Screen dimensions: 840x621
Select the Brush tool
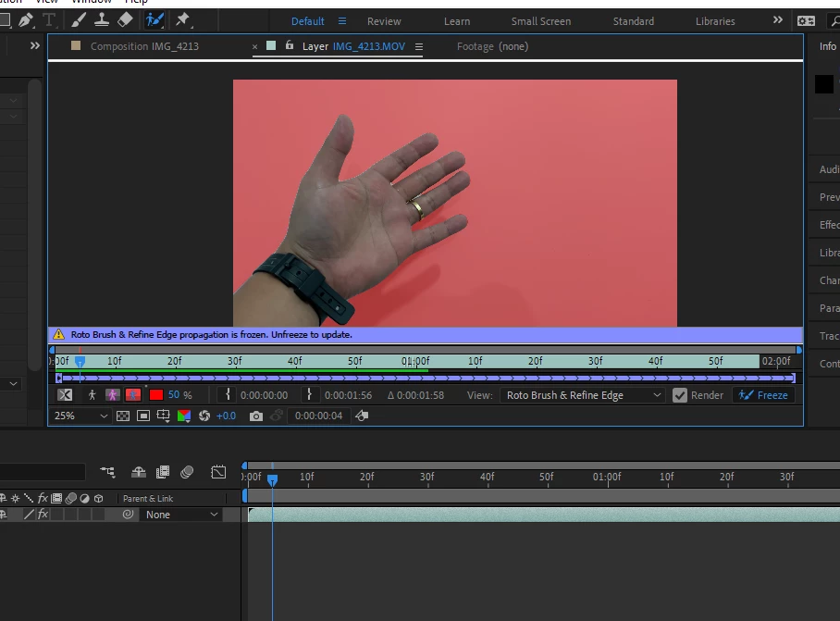(79, 20)
